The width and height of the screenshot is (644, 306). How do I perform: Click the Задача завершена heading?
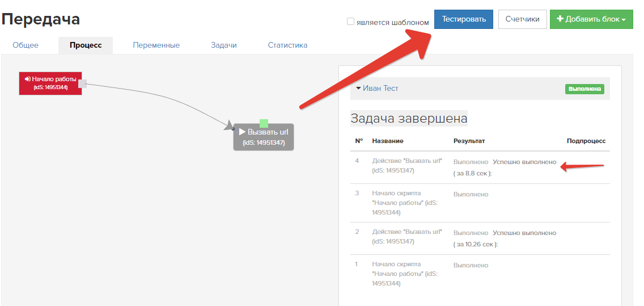tap(409, 119)
